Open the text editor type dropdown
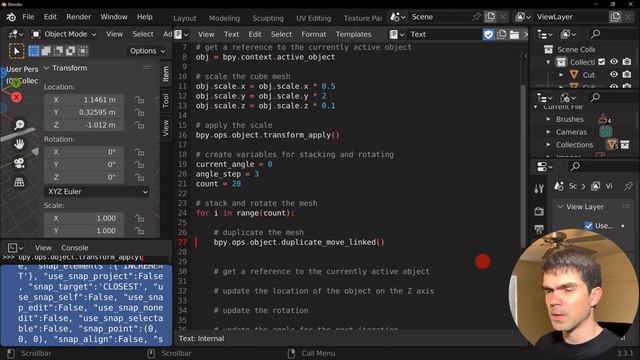Image resolution: width=640 pixels, height=360 pixels. coord(181,34)
